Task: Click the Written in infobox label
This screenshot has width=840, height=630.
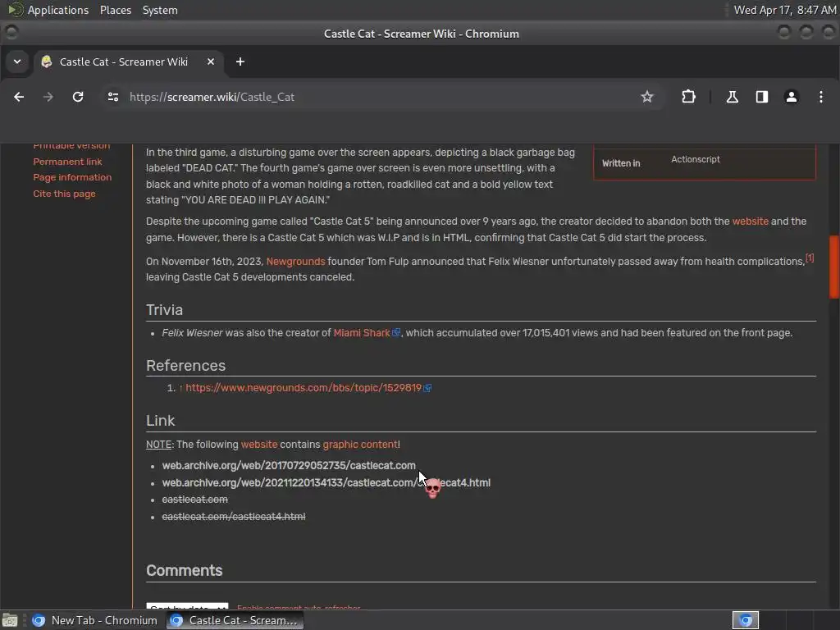Action: point(621,163)
